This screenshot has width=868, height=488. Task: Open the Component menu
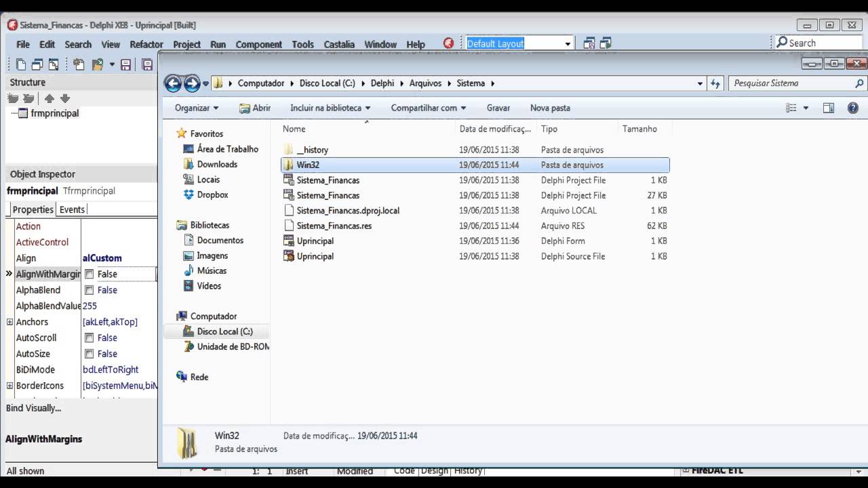tap(258, 44)
